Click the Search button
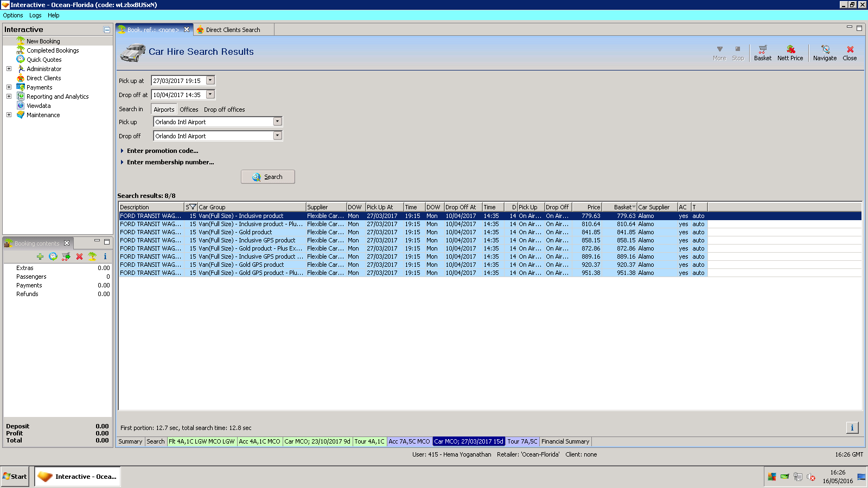Viewport: 868px width, 488px height. pos(267,177)
